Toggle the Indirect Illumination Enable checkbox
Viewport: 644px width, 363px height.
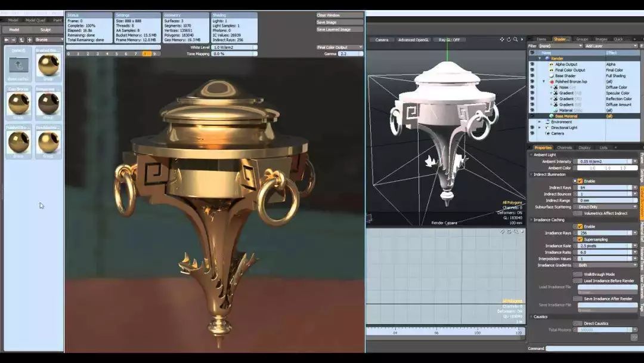click(580, 181)
